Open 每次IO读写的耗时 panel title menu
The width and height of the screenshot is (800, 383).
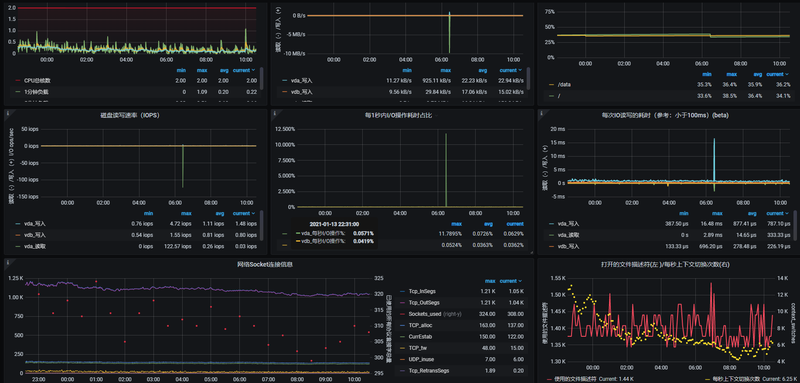[x=665, y=115]
